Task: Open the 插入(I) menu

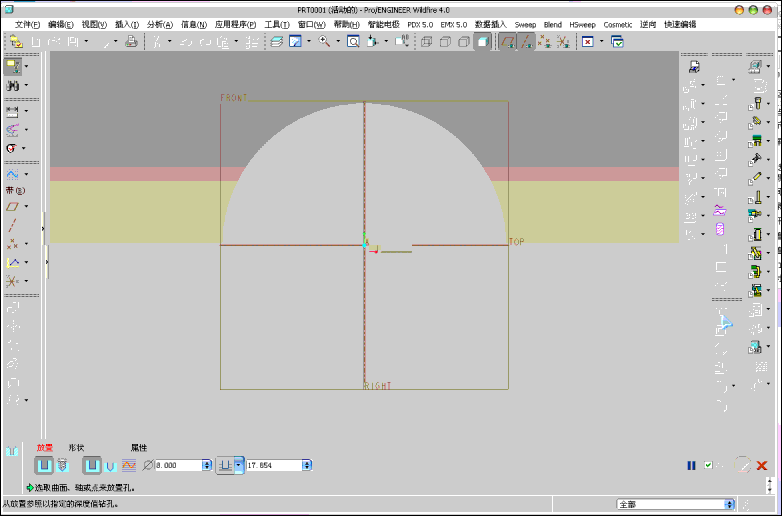Action: pos(127,24)
